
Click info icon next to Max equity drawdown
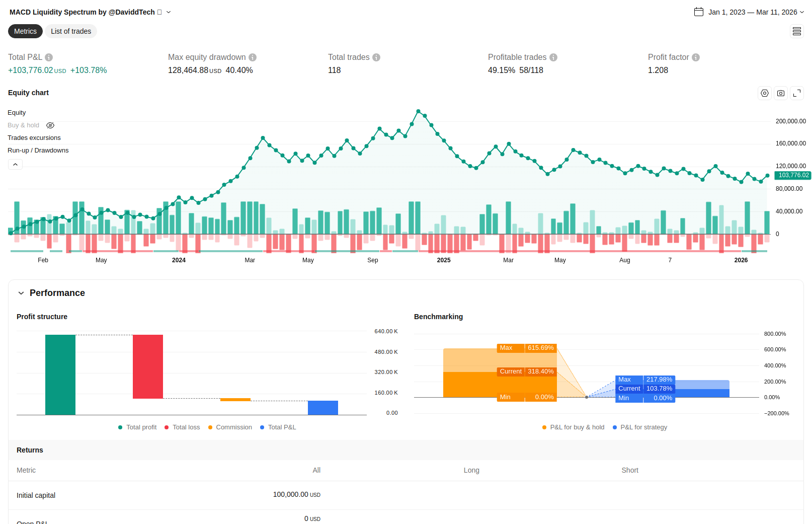(253, 57)
